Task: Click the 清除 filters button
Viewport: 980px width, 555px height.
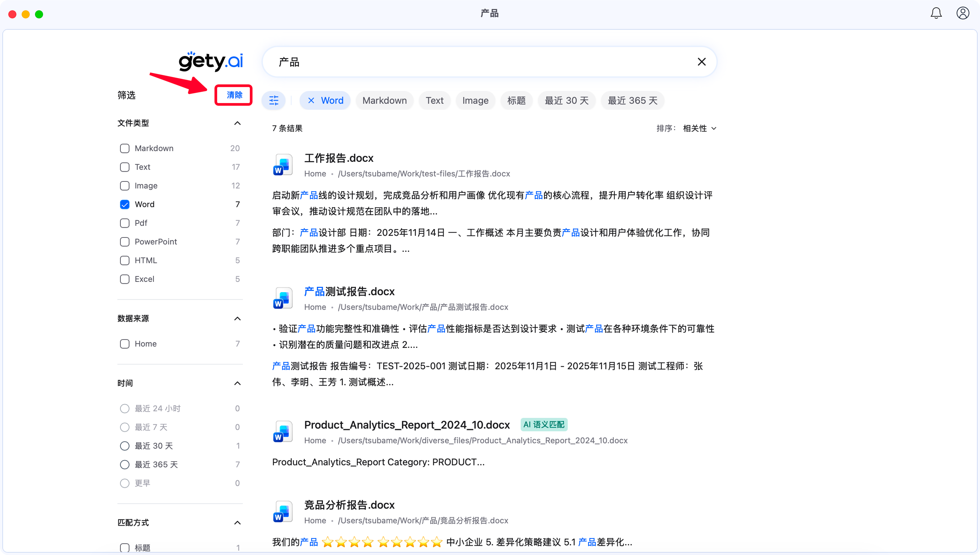Action: pyautogui.click(x=234, y=95)
